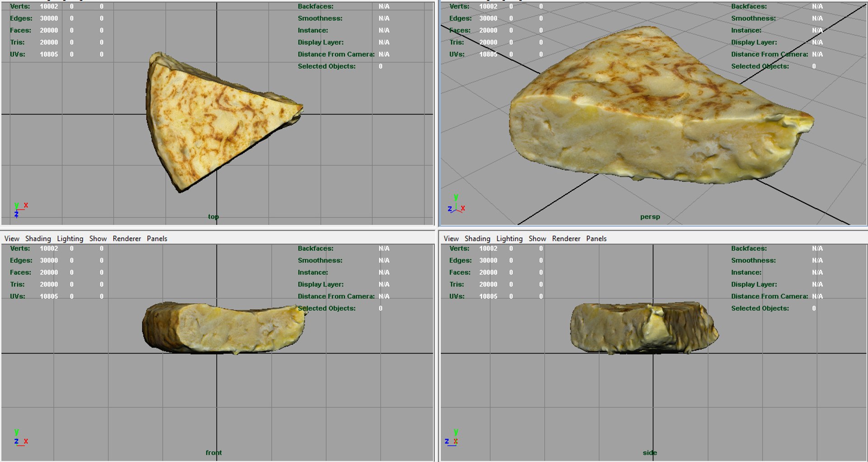Select the omelette model in the side view
The image size is (868, 462).
[644, 328]
